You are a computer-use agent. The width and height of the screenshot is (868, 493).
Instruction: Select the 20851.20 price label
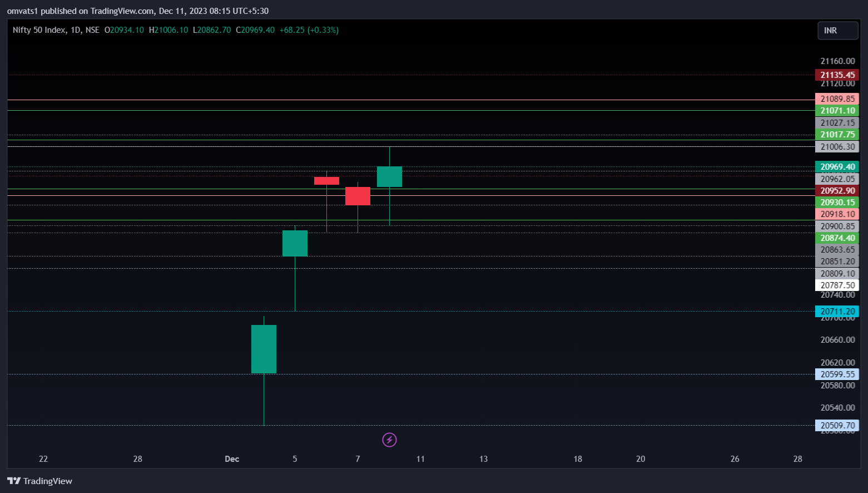(x=837, y=262)
